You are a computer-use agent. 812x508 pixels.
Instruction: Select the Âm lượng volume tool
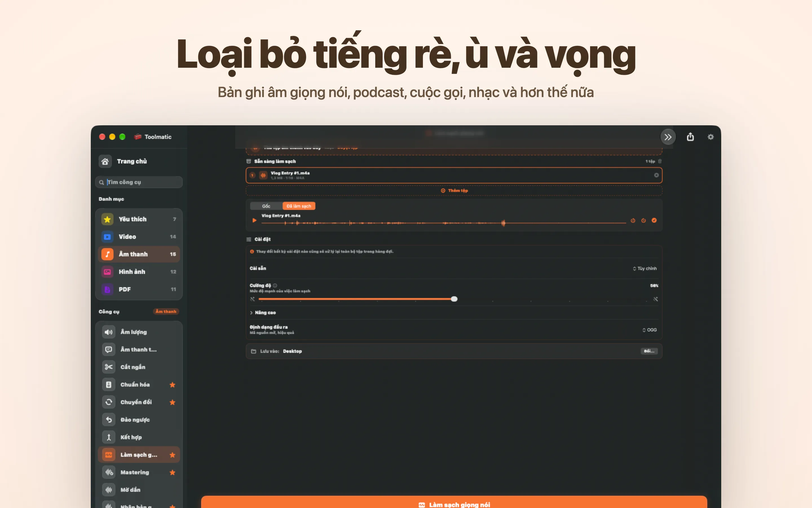[x=139, y=332]
